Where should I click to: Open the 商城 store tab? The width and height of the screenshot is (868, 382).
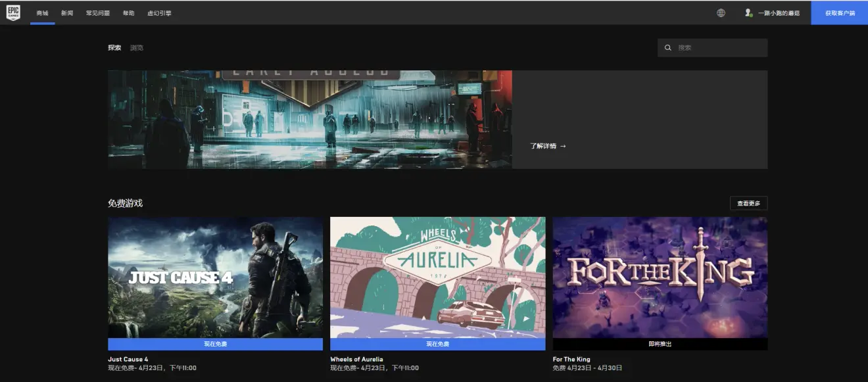[43, 13]
